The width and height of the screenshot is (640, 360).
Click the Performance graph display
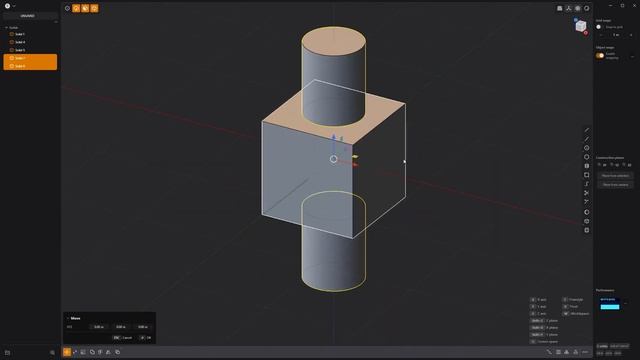(610, 304)
